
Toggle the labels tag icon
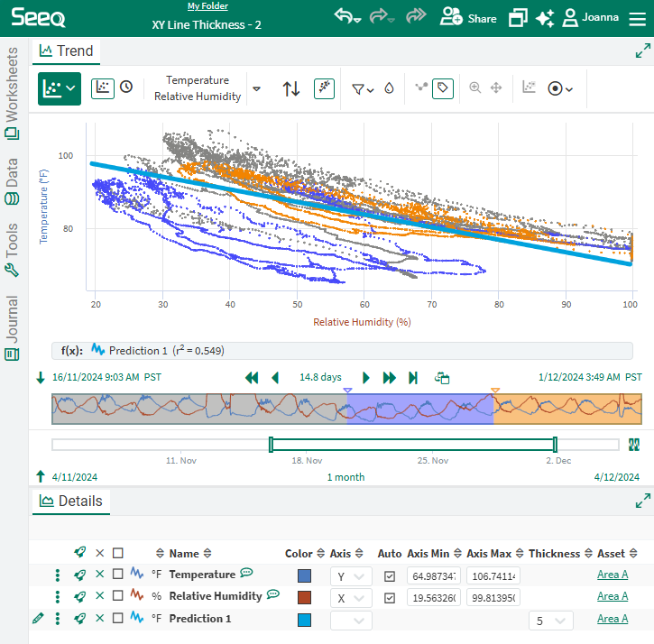(x=442, y=88)
